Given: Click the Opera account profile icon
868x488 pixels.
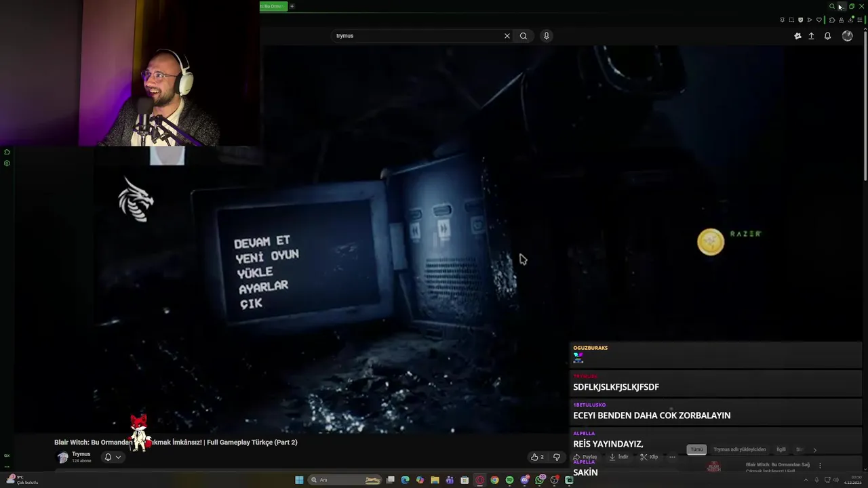Looking at the screenshot, I should [x=842, y=20].
